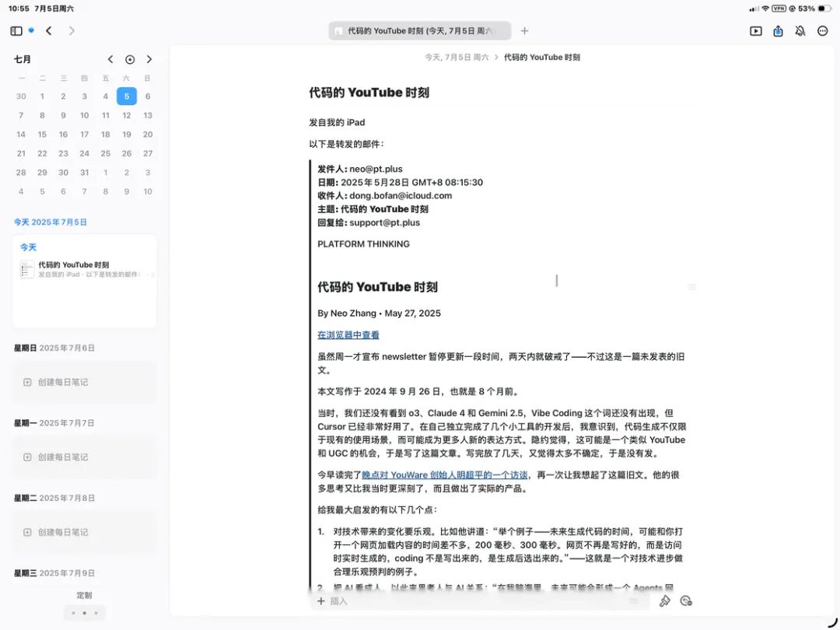Create daily note for 星期日 7月6日

click(85, 382)
